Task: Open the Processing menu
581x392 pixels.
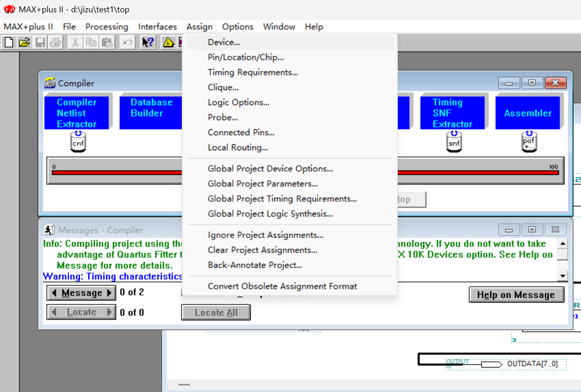Action: tap(107, 27)
